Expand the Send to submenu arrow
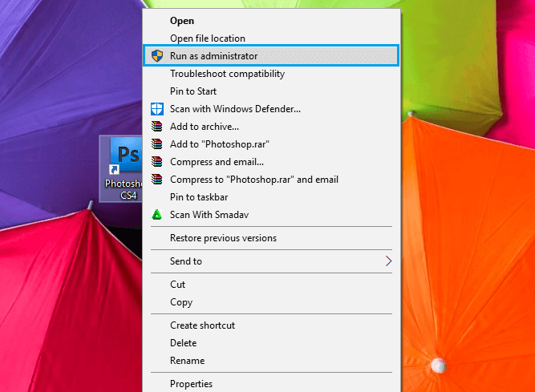This screenshot has height=392, width=535. click(388, 261)
